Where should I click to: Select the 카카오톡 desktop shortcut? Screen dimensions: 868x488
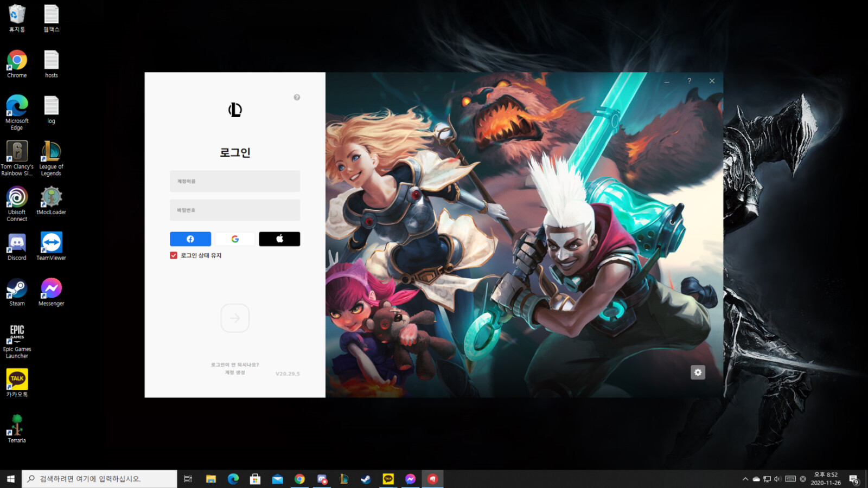(17, 383)
